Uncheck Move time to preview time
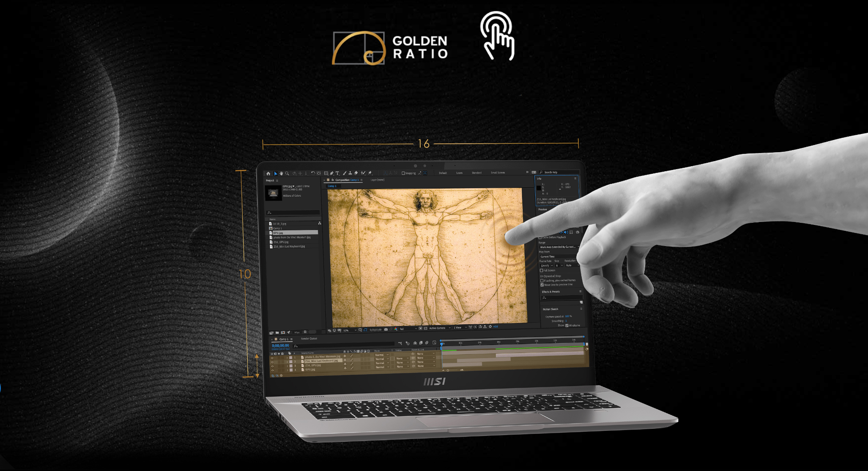 [x=542, y=285]
